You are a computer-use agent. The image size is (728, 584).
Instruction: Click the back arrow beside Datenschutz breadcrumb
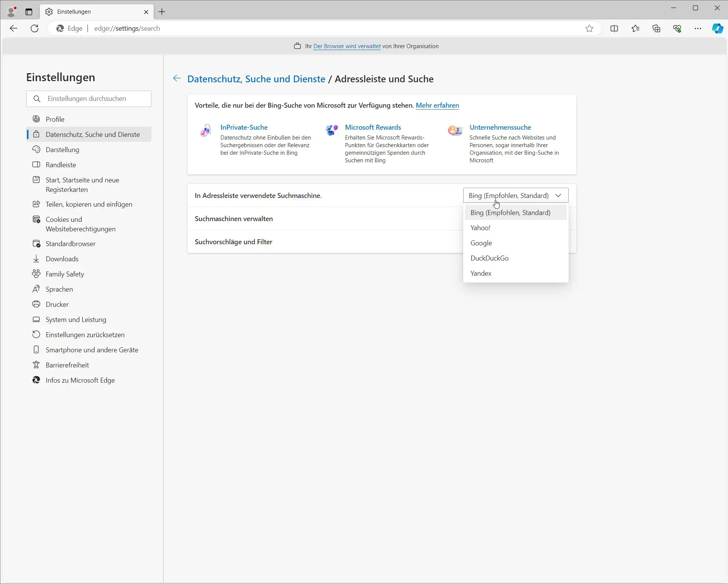(176, 78)
